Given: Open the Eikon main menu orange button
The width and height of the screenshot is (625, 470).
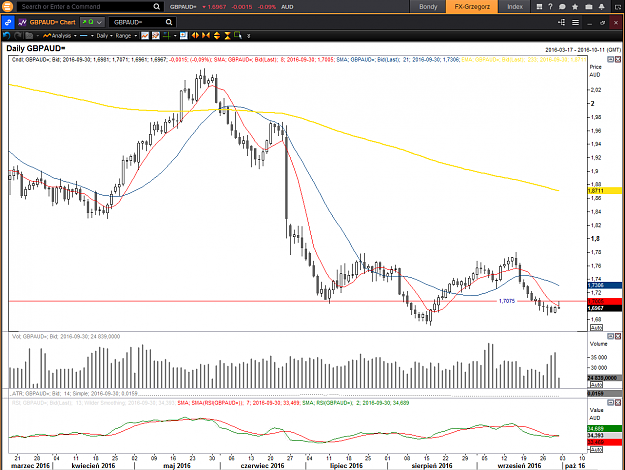Looking at the screenshot, I should coord(8,6).
